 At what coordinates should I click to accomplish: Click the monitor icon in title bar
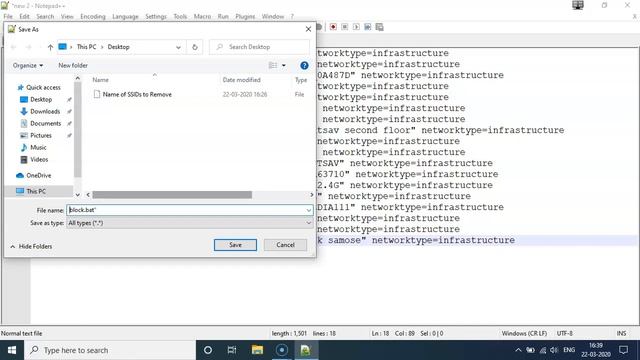click(x=578, y=5)
